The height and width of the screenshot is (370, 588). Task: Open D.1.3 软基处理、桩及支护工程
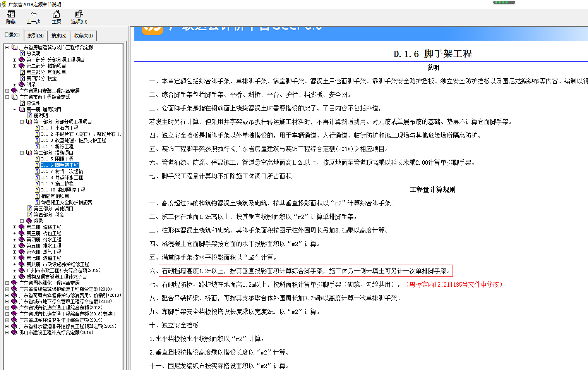point(74,140)
